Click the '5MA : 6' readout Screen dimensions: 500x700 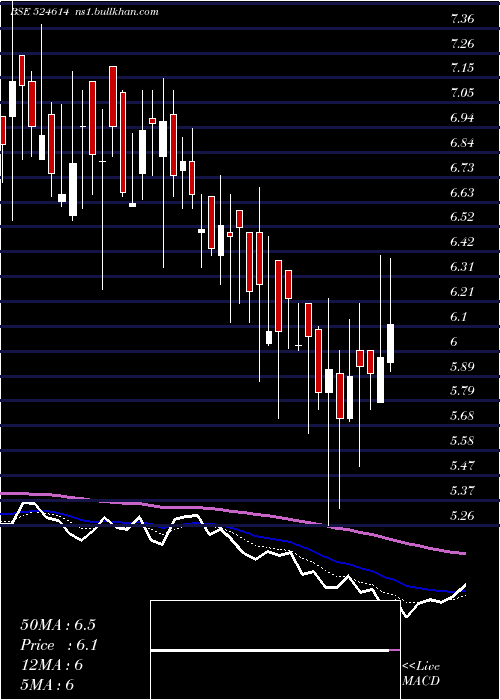click(47, 685)
